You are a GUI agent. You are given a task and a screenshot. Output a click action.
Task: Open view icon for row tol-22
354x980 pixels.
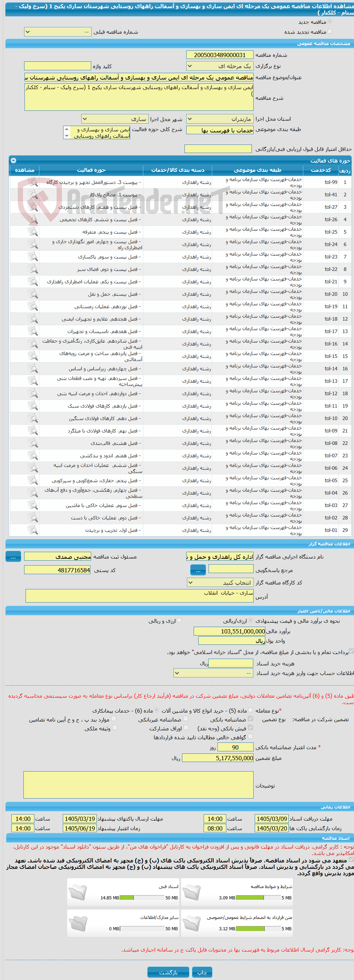33,269
